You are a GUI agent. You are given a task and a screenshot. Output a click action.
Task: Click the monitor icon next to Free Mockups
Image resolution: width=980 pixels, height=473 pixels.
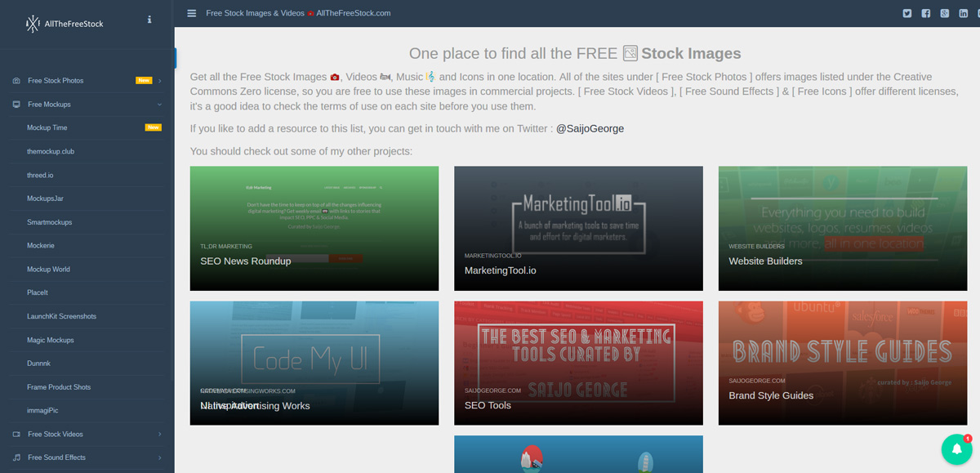pos(16,105)
